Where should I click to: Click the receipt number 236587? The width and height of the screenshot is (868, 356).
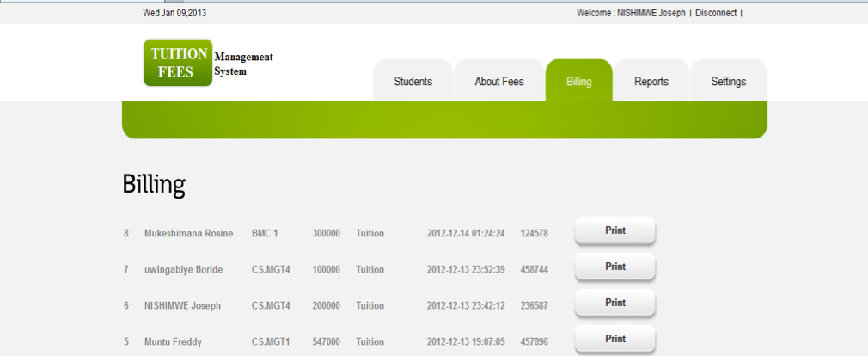(535, 305)
